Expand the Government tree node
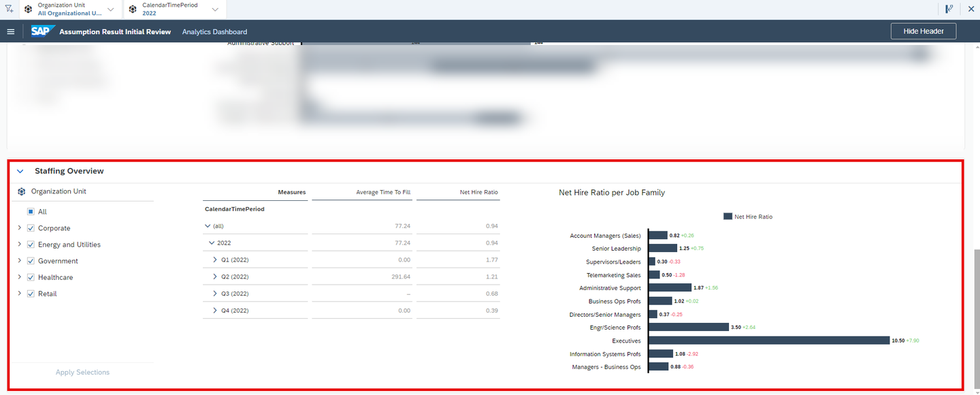980x395 pixels. tap(19, 261)
